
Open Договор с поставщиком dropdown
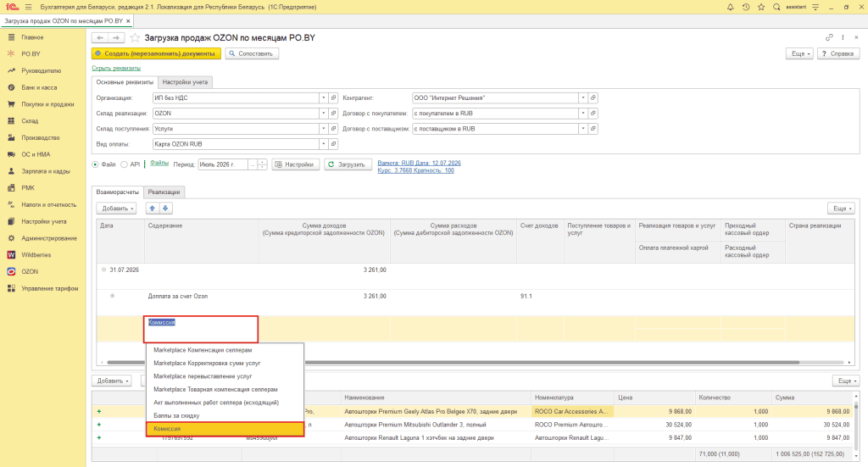tap(583, 128)
